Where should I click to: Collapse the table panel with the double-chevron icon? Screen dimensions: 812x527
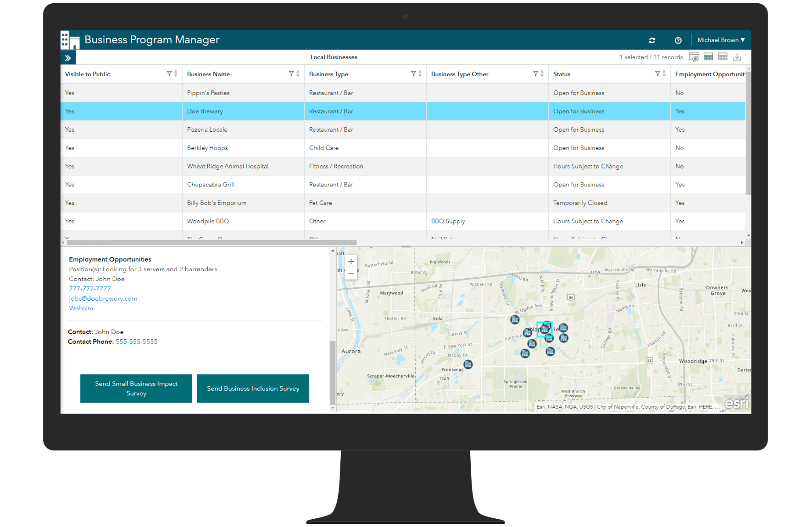[68, 57]
